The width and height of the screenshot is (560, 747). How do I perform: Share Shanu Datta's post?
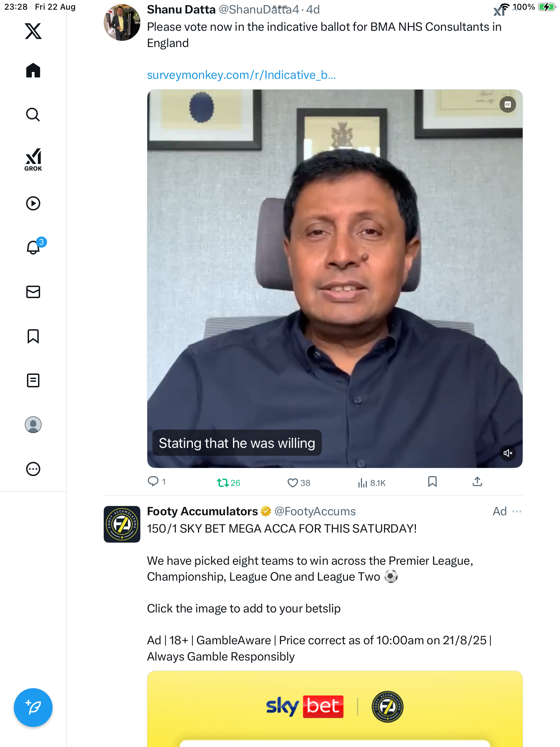coord(477,482)
